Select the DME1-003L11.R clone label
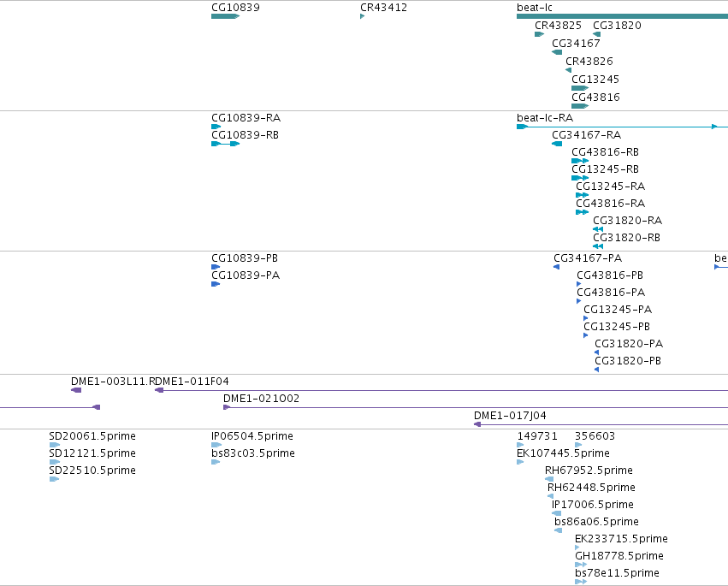This screenshot has width=728, height=586. pyautogui.click(x=113, y=382)
